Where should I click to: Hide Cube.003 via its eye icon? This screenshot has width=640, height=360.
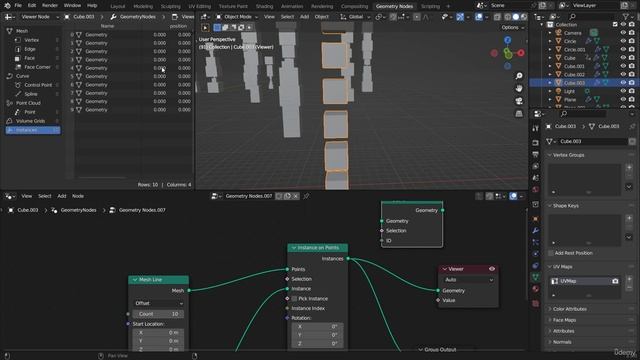pos(623,83)
